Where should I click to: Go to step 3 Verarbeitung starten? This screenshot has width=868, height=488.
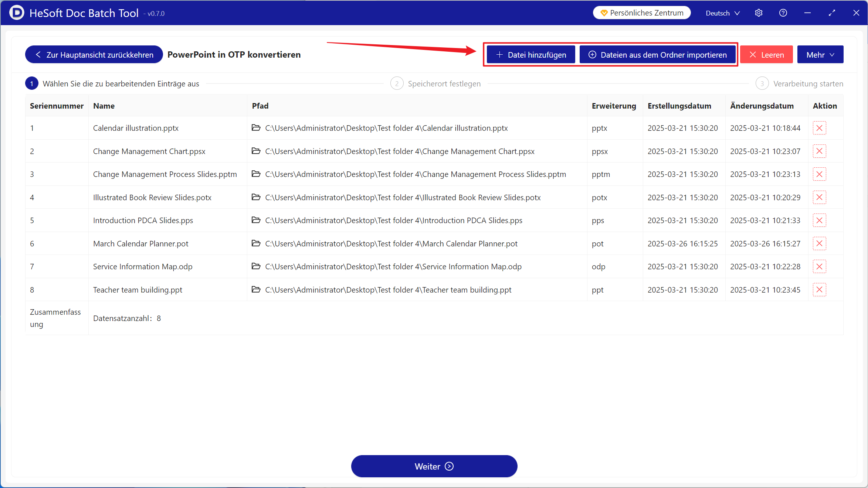800,83
